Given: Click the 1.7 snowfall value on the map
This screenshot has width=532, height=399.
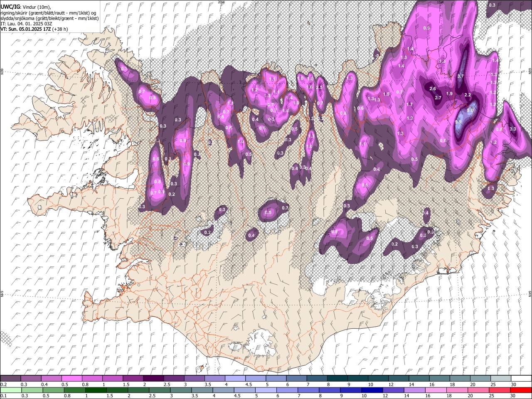Looking at the screenshot, I should (x=409, y=105).
